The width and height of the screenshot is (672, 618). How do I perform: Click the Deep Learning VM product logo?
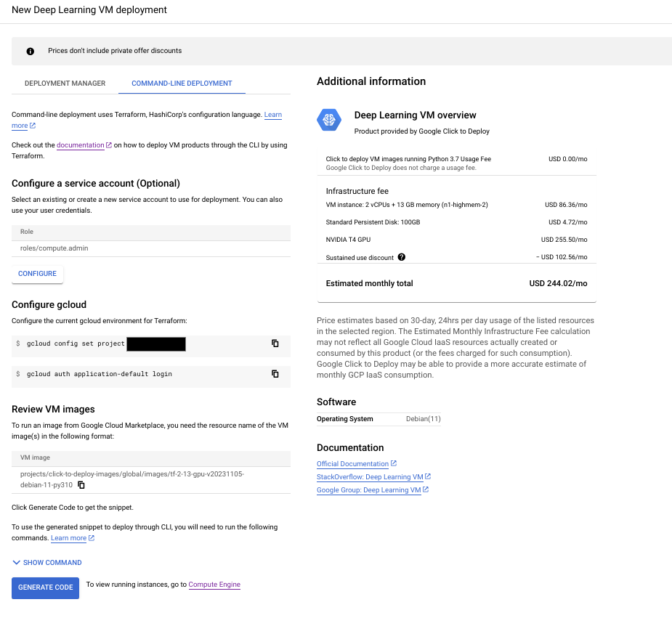pyautogui.click(x=329, y=120)
